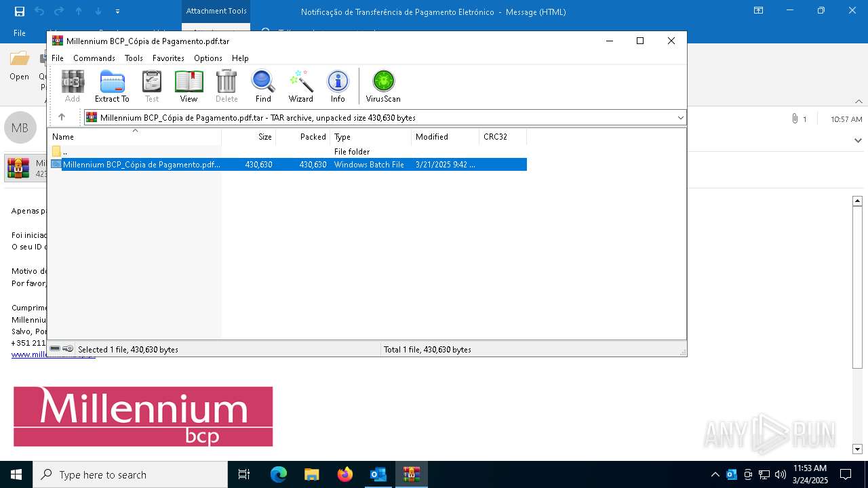Open the Tools menu
Viewport: 868px width, 488px height.
click(134, 58)
